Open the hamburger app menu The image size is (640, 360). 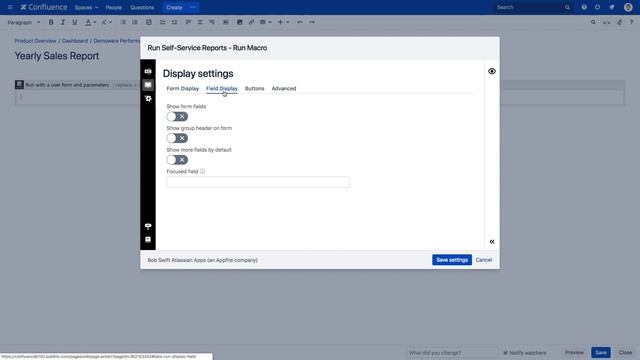point(10,7)
